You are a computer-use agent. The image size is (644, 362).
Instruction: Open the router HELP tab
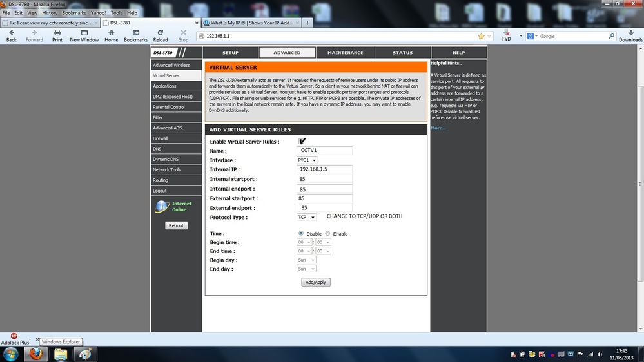[459, 53]
